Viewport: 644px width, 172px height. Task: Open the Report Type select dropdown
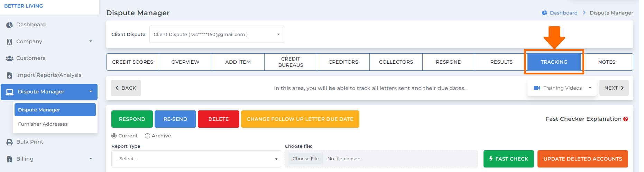click(196, 159)
